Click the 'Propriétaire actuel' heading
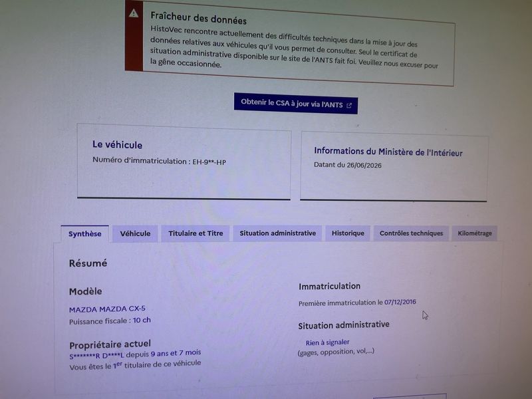 coord(110,344)
